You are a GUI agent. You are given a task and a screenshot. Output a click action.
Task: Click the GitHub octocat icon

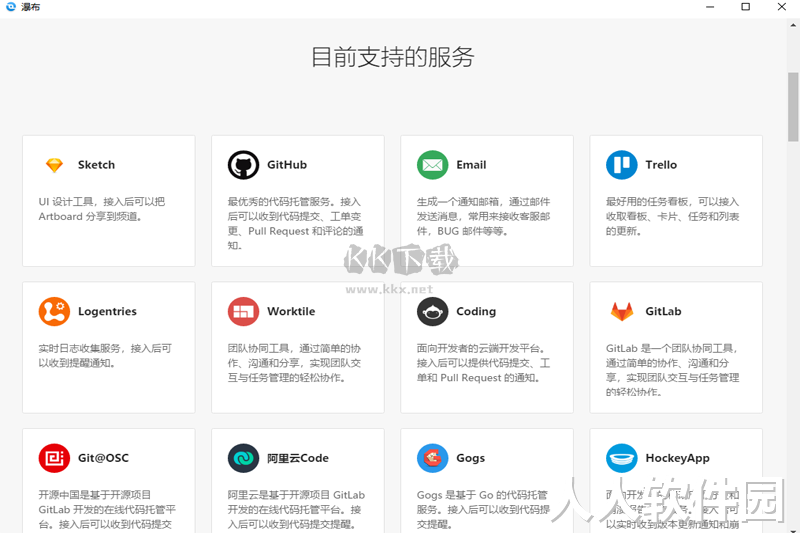tap(243, 165)
